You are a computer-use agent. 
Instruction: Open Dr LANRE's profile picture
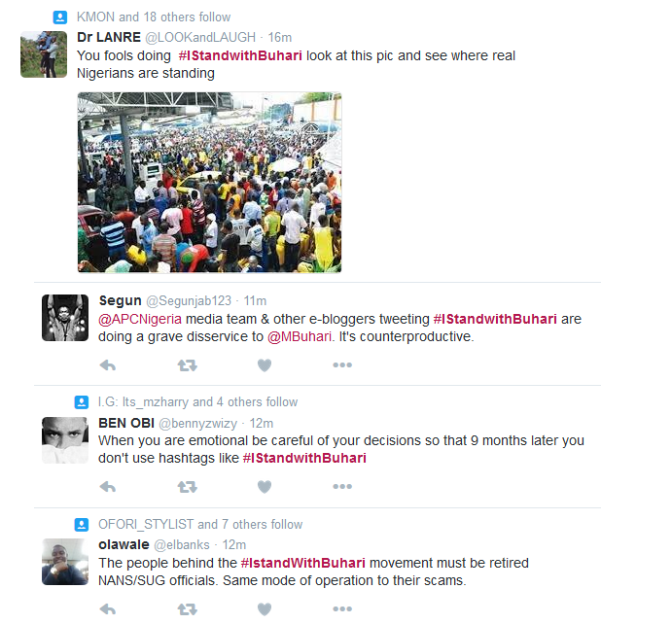[x=44, y=54]
